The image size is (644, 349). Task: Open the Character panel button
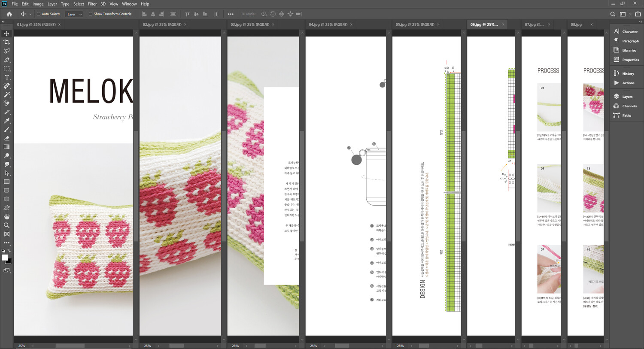pyautogui.click(x=629, y=32)
